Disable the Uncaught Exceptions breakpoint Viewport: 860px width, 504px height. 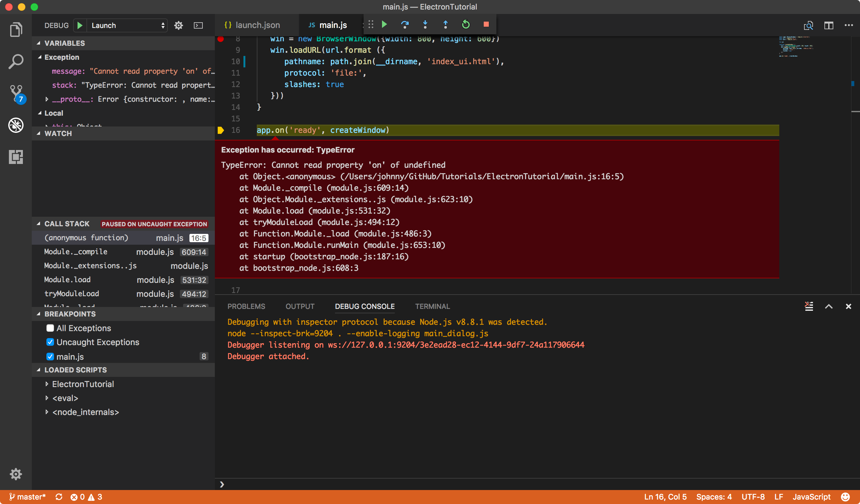(x=50, y=342)
